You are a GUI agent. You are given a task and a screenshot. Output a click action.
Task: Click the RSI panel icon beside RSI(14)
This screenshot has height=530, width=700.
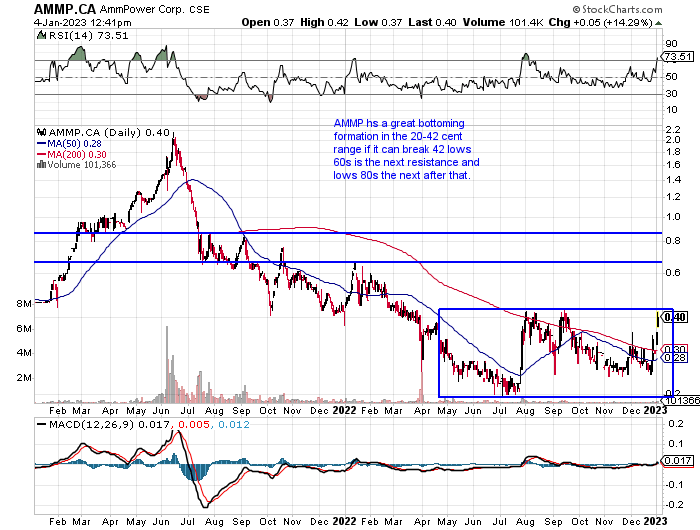[41, 35]
